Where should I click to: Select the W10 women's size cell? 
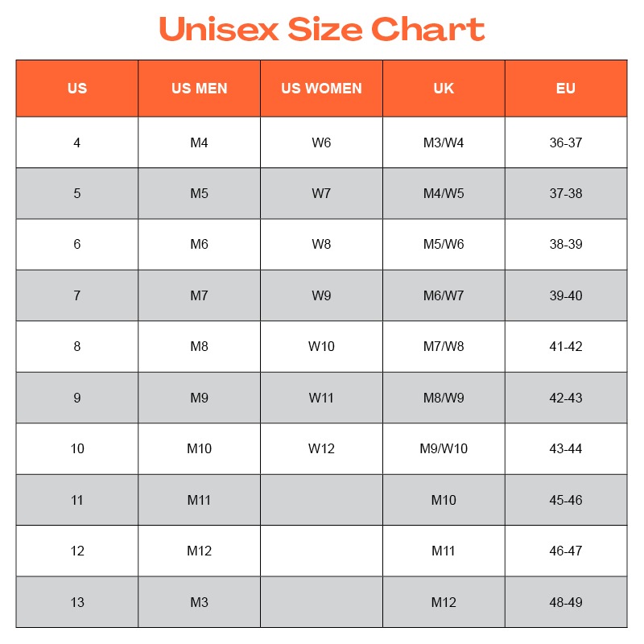[321, 346]
